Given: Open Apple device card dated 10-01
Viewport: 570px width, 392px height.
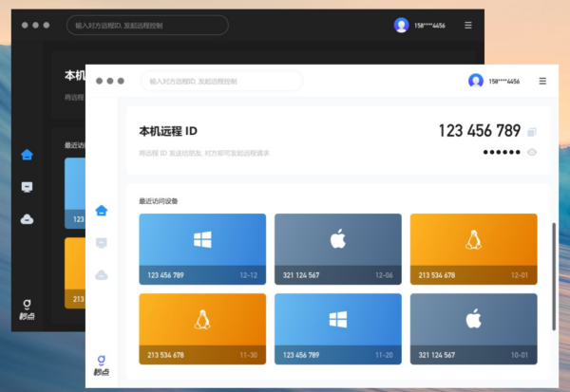Looking at the screenshot, I should 474,328.
